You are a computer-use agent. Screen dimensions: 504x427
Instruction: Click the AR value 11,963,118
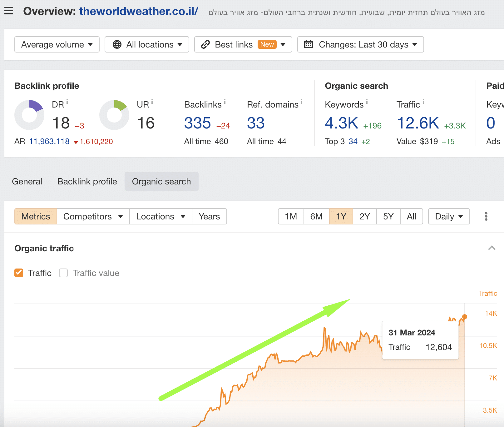49,141
